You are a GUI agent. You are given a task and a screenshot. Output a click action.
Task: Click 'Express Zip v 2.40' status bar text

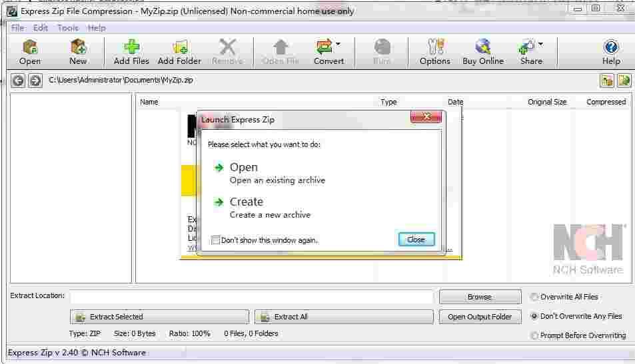(43, 353)
